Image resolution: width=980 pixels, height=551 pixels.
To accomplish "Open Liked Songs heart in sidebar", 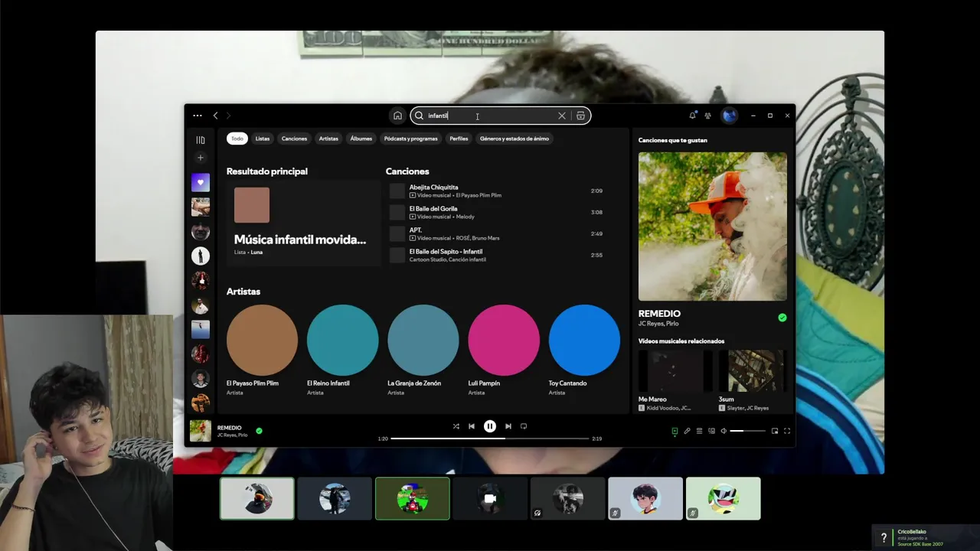I will pos(201,182).
